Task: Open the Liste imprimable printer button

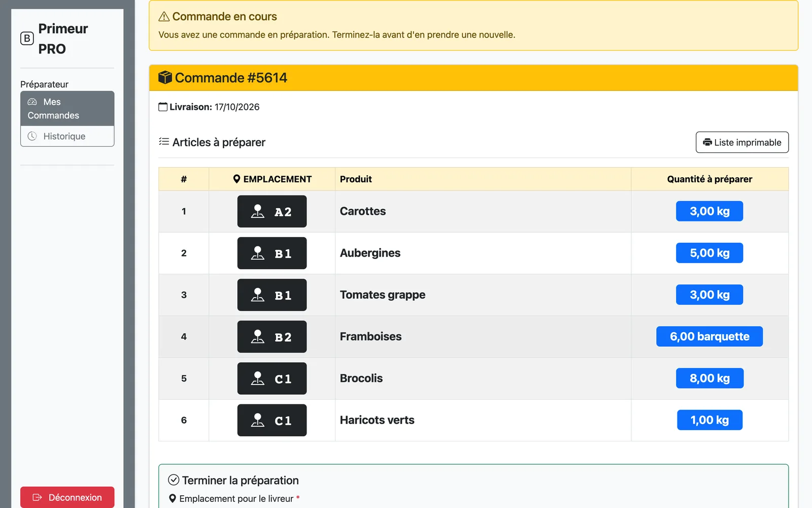Action: tap(742, 142)
